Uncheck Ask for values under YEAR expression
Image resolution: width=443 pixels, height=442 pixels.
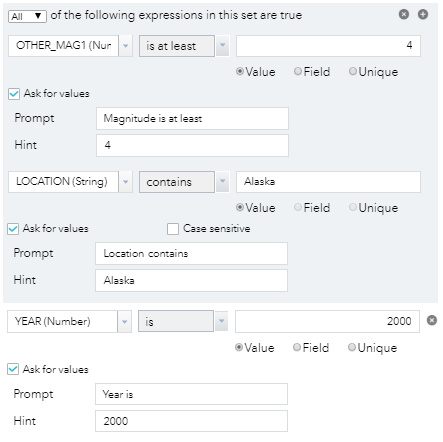pos(13,369)
